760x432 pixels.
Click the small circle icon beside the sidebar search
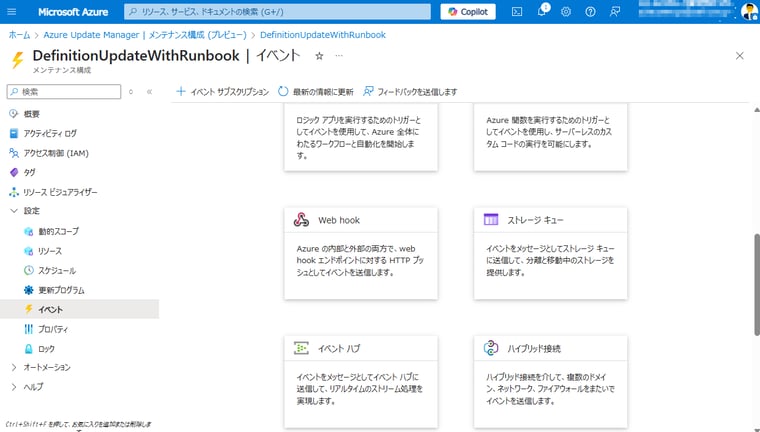tap(131, 92)
